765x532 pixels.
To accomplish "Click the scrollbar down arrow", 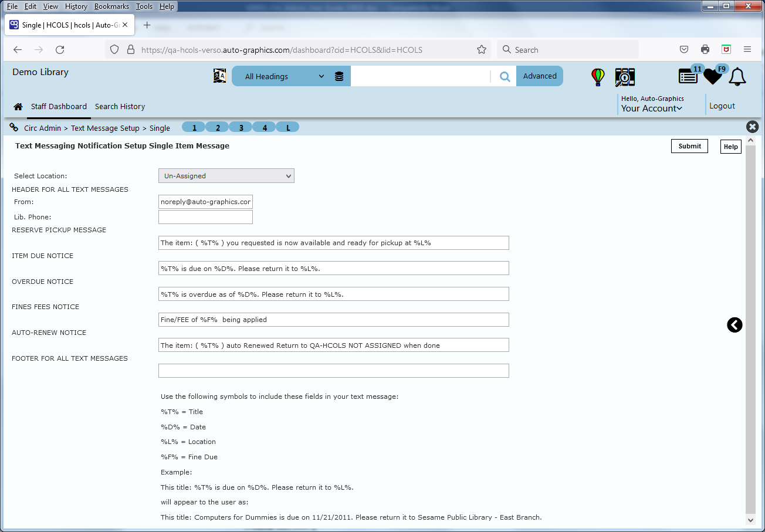I will (750, 520).
